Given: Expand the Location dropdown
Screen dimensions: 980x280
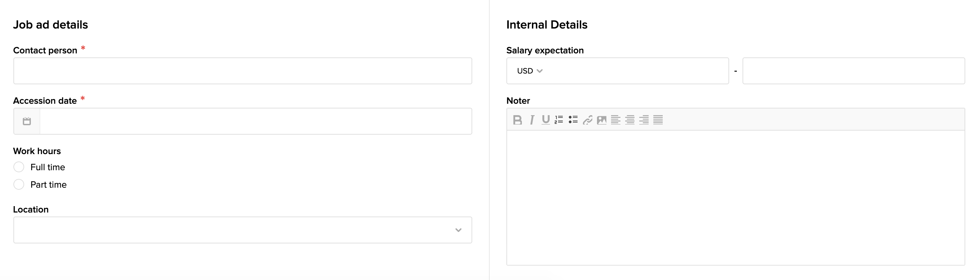Looking at the screenshot, I should click(458, 230).
